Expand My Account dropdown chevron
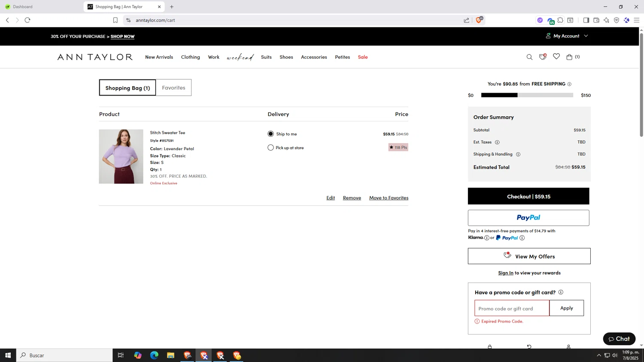This screenshot has height=362, width=644. pyautogui.click(x=586, y=36)
